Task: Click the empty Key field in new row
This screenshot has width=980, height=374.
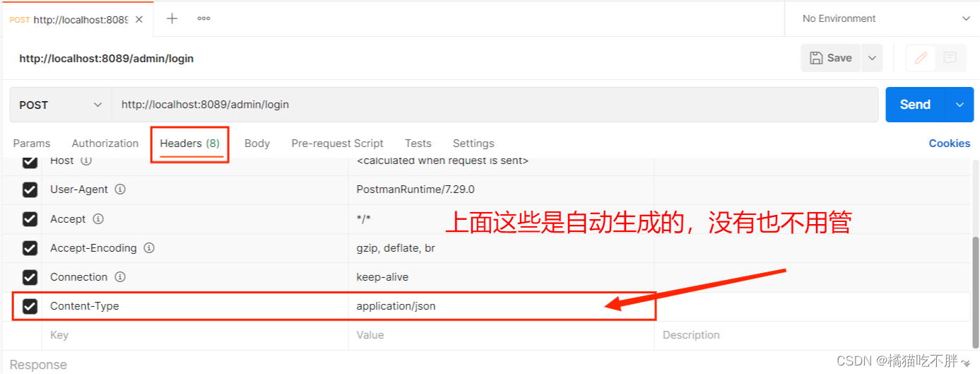Action: [x=195, y=335]
